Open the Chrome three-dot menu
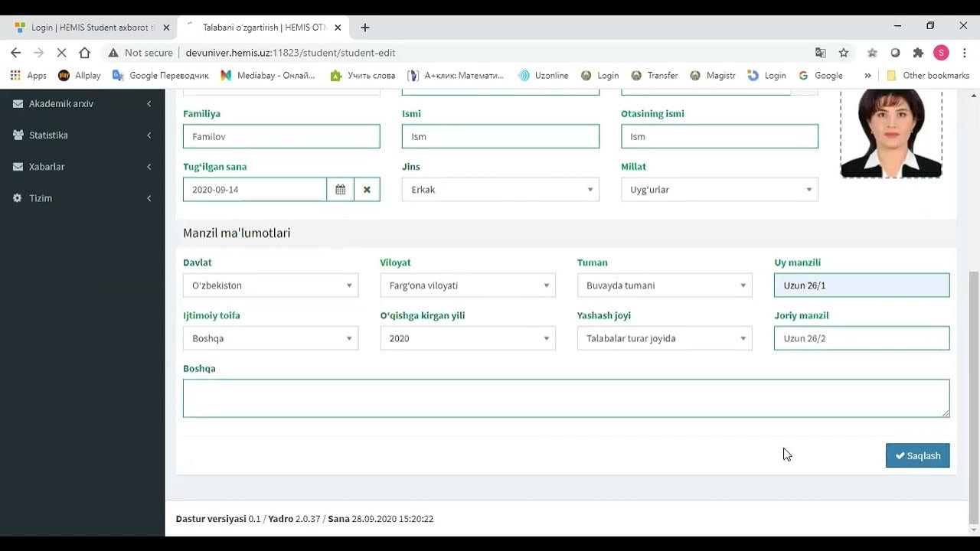This screenshot has width=980, height=551. point(964,53)
